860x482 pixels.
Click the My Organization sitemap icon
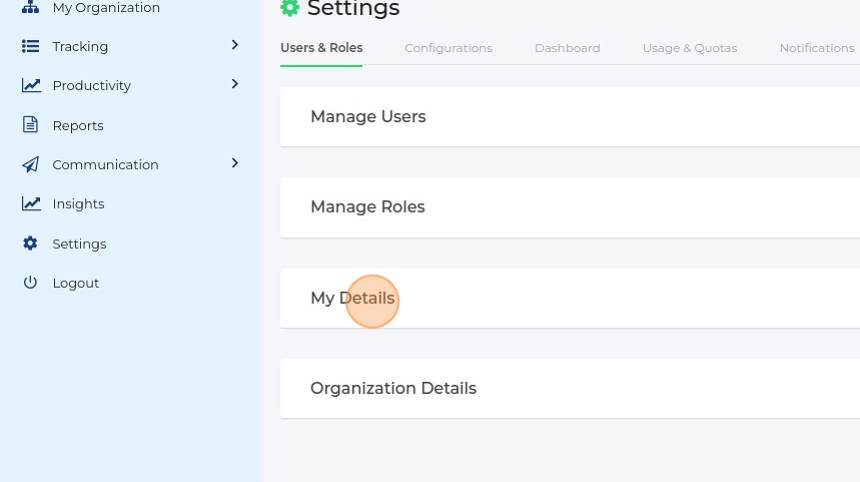30,8
